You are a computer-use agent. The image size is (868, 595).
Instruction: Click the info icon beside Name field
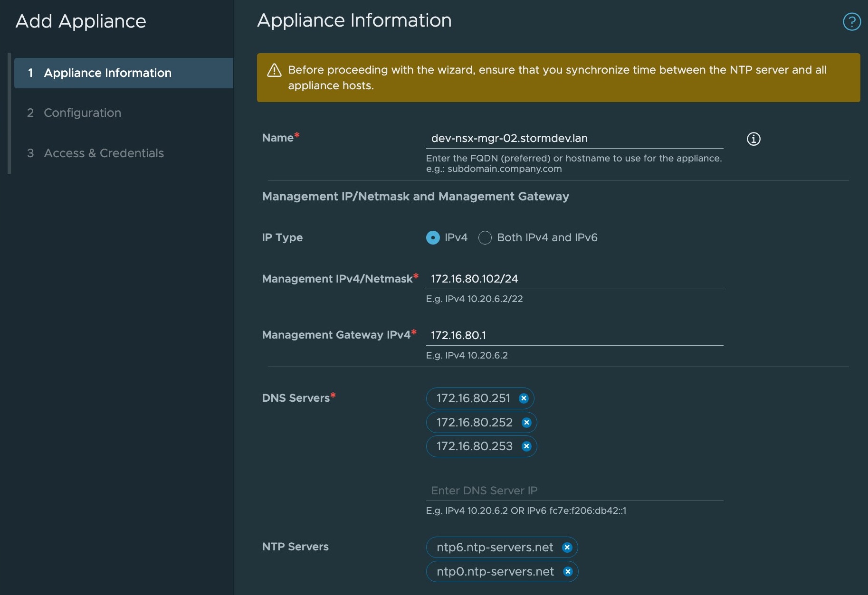pos(753,139)
